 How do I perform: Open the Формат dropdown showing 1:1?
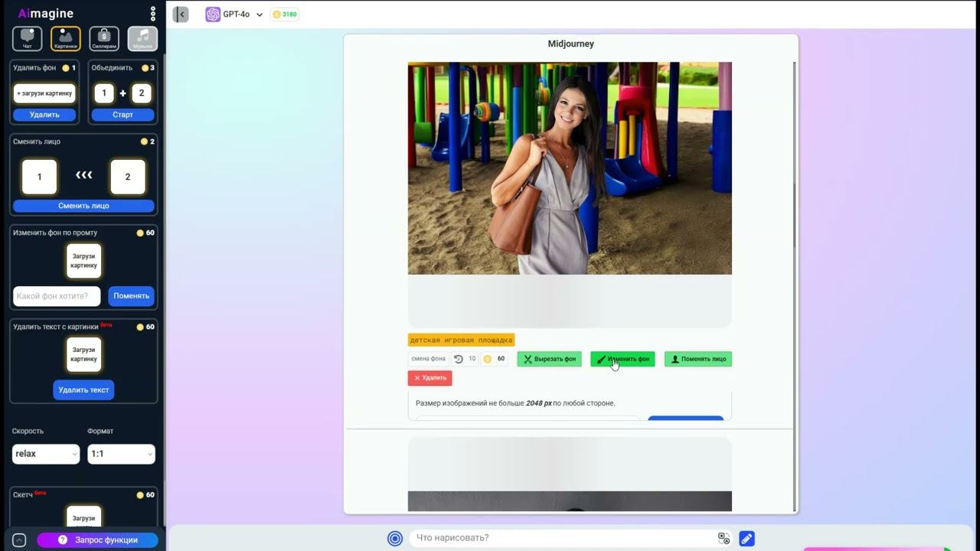click(x=121, y=454)
